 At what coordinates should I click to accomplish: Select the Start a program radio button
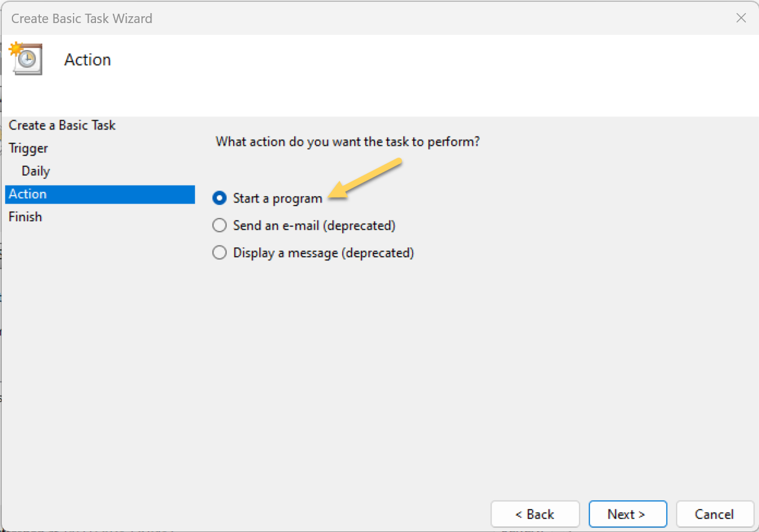[x=219, y=198]
